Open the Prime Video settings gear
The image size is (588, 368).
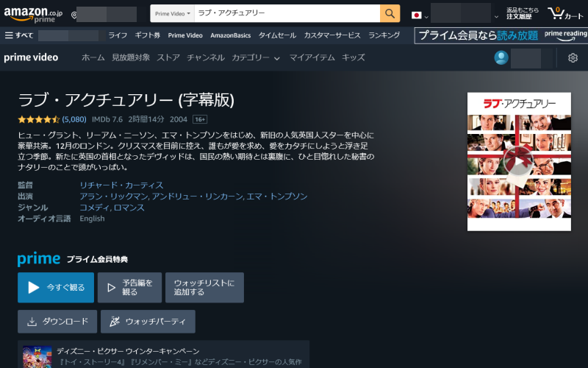click(x=573, y=58)
